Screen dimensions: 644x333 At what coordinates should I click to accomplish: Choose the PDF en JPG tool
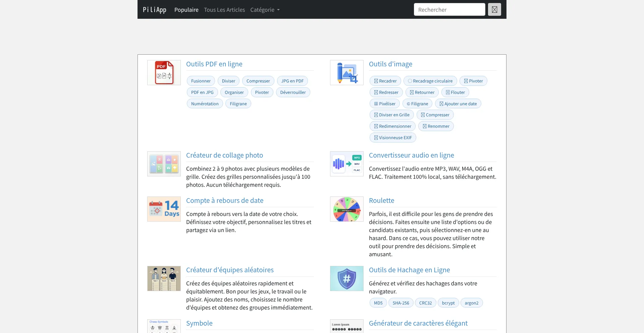click(x=202, y=92)
